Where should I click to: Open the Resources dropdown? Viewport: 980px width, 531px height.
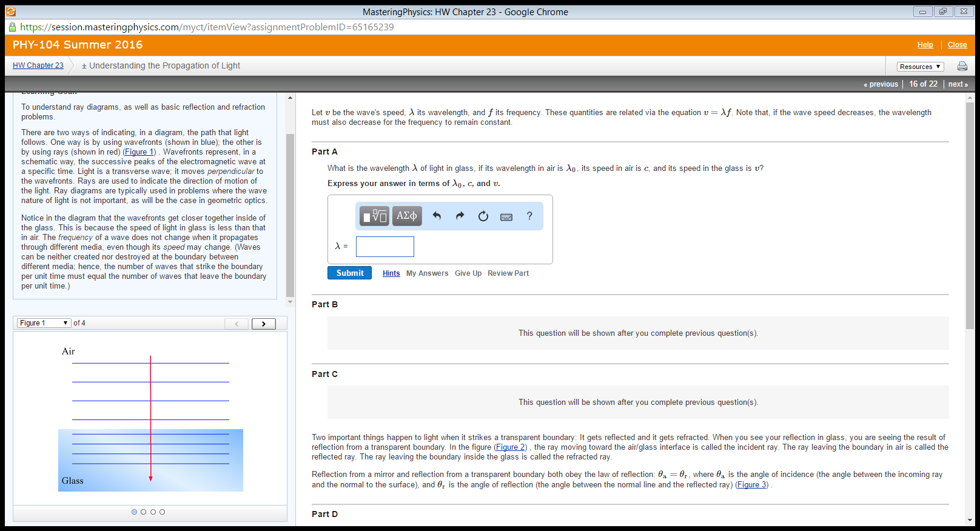tap(920, 67)
